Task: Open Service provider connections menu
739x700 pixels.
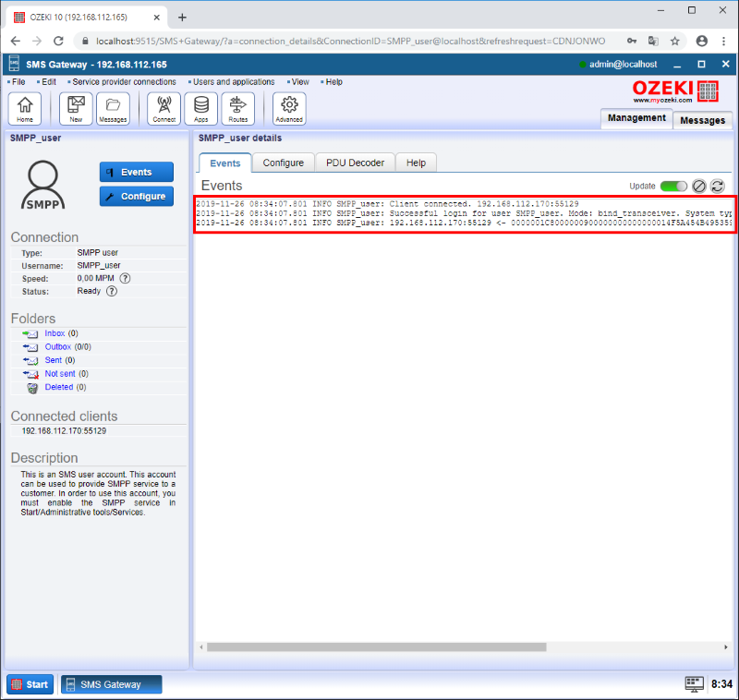Action: pos(124,82)
